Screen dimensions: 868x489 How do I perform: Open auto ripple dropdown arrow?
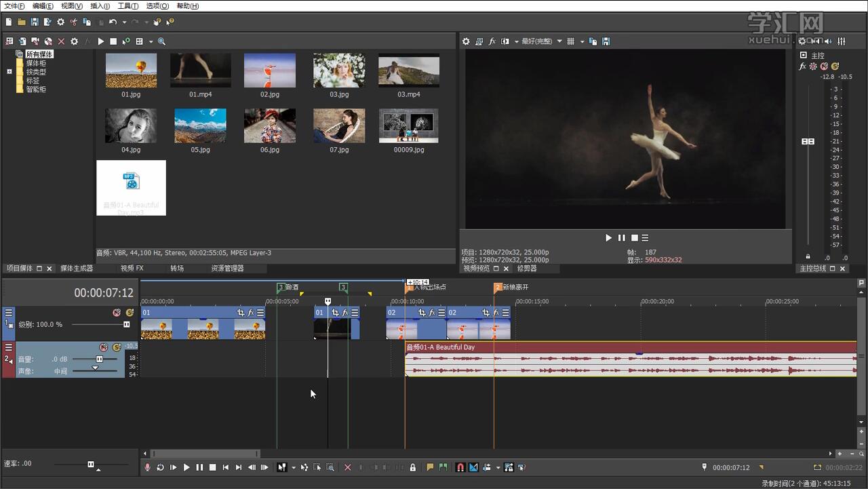pos(498,467)
